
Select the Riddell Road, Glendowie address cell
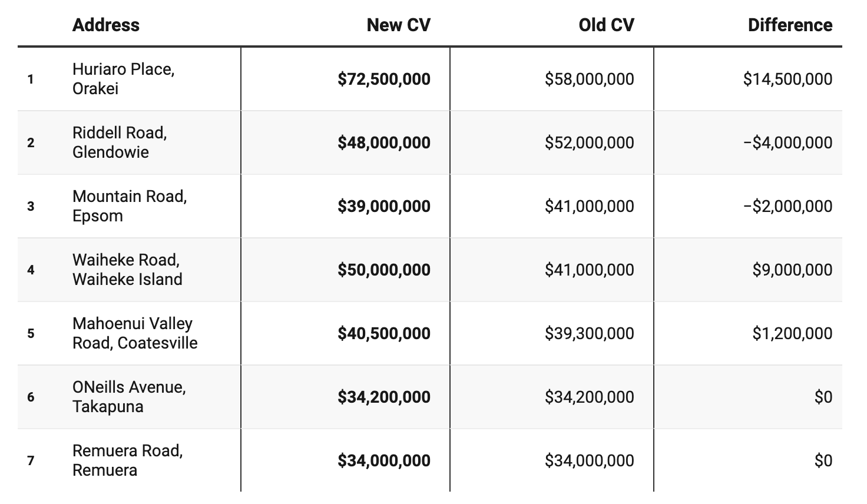click(120, 142)
